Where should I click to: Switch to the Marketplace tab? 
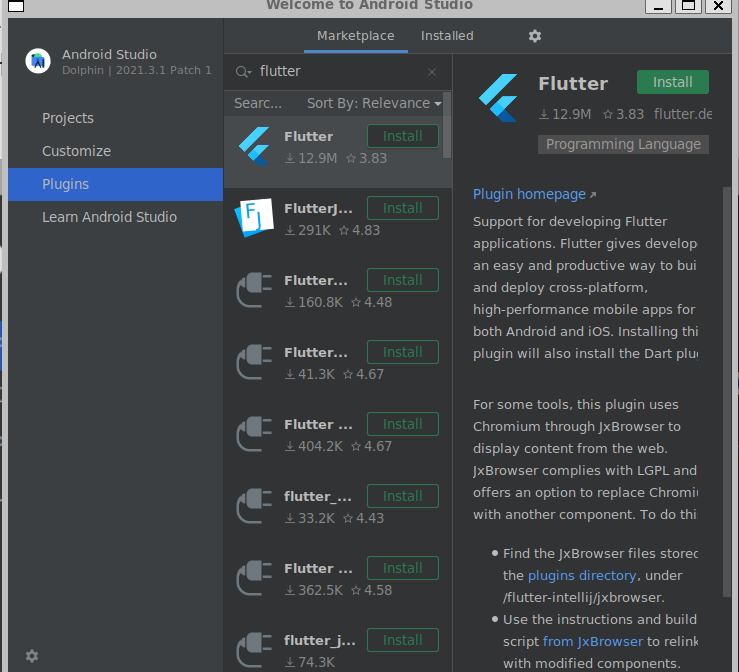pos(355,36)
